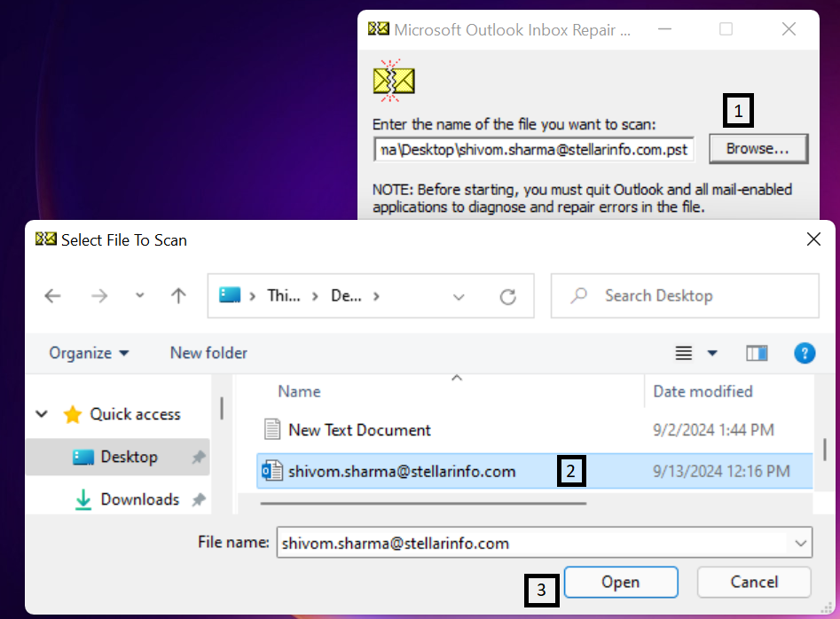
Task: Click the vertical scrollbar of file list
Action: pos(824,450)
